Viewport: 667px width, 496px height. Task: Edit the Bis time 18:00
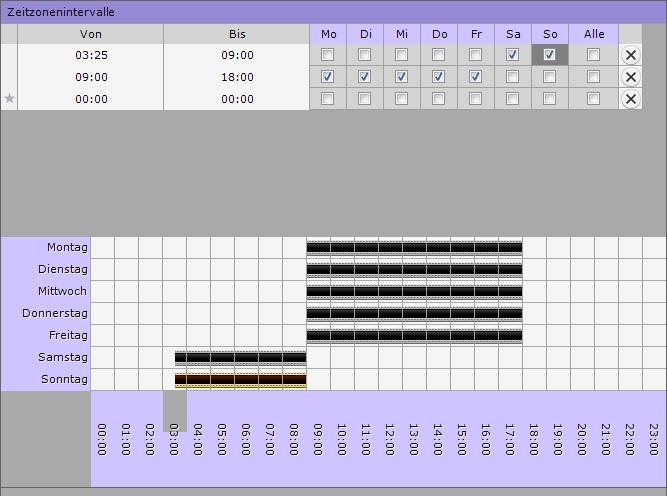point(237,77)
